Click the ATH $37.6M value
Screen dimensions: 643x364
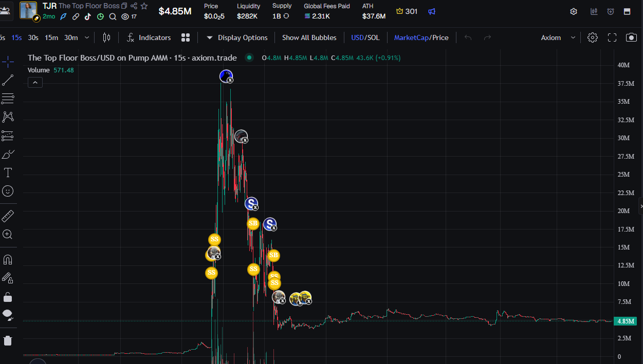374,16
